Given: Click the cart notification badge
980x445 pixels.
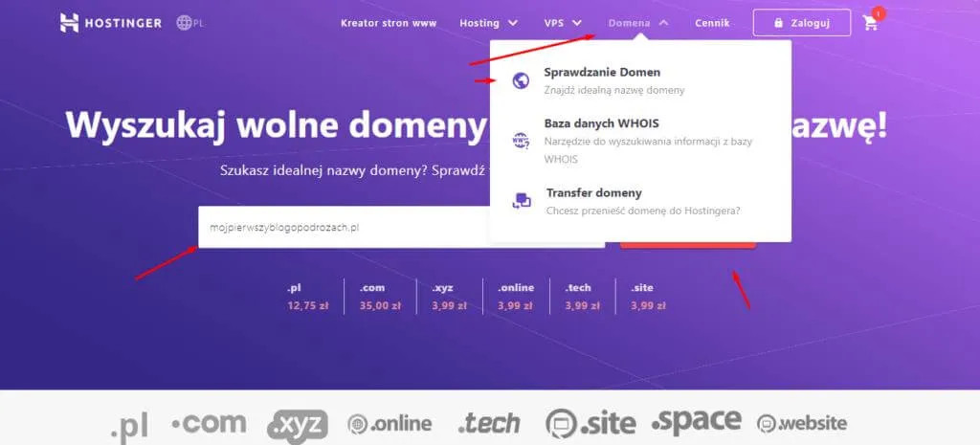Looking at the screenshot, I should pyautogui.click(x=879, y=13).
